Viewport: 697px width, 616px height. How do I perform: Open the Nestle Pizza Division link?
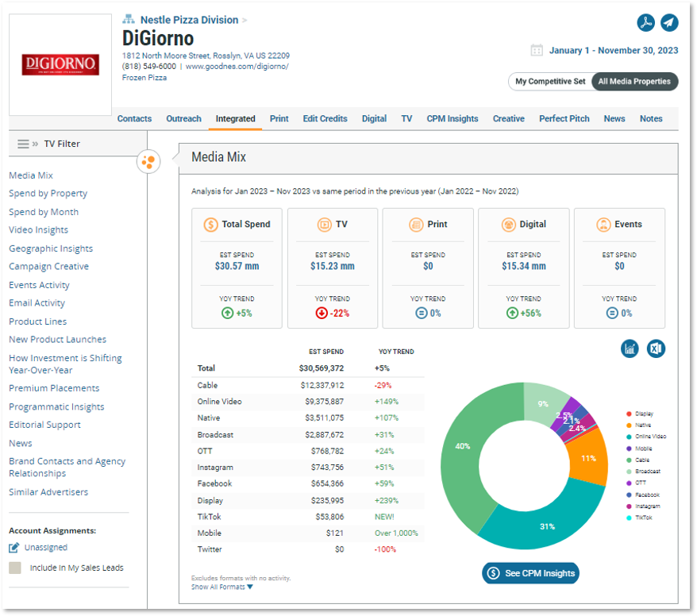(x=190, y=20)
